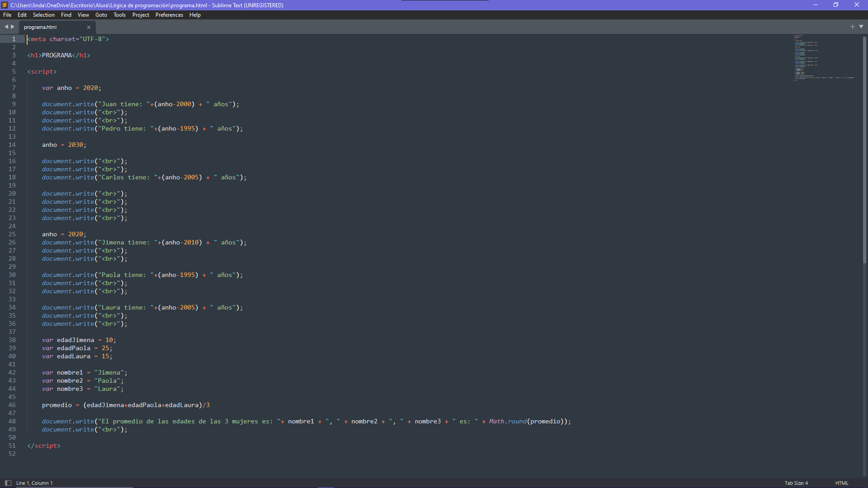Click Line 1, Column 1 status text
Screen dimensions: 868x488
click(34, 483)
